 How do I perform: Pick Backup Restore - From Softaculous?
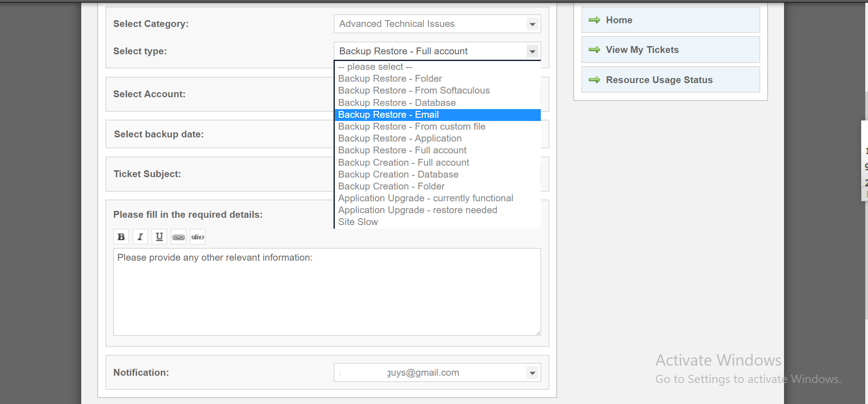tap(413, 90)
